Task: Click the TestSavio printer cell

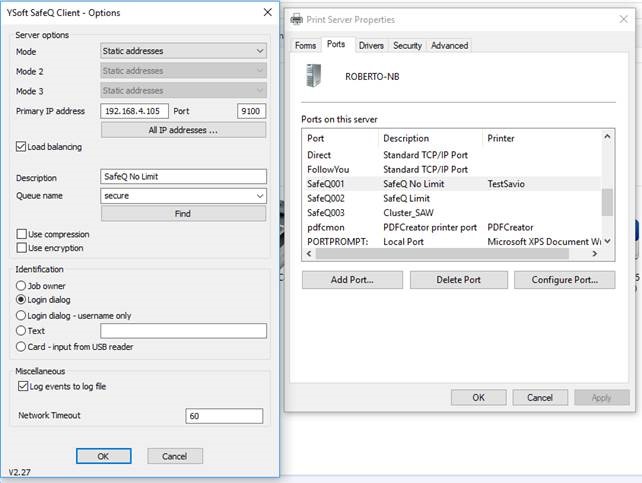Action: pyautogui.click(x=506, y=184)
